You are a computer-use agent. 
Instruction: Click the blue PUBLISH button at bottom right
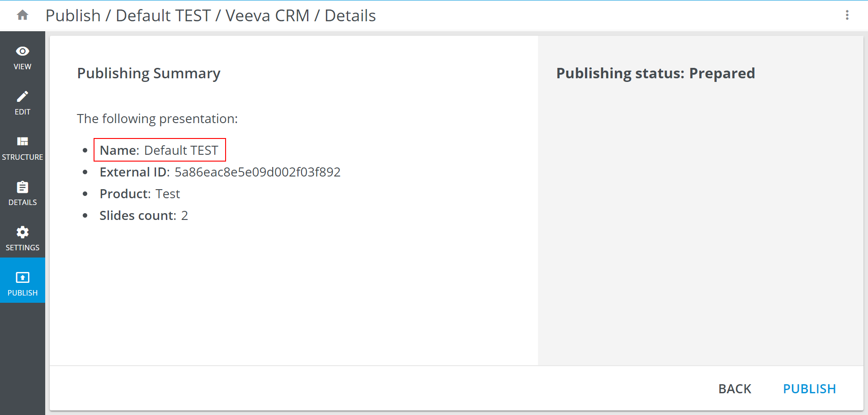coord(809,389)
